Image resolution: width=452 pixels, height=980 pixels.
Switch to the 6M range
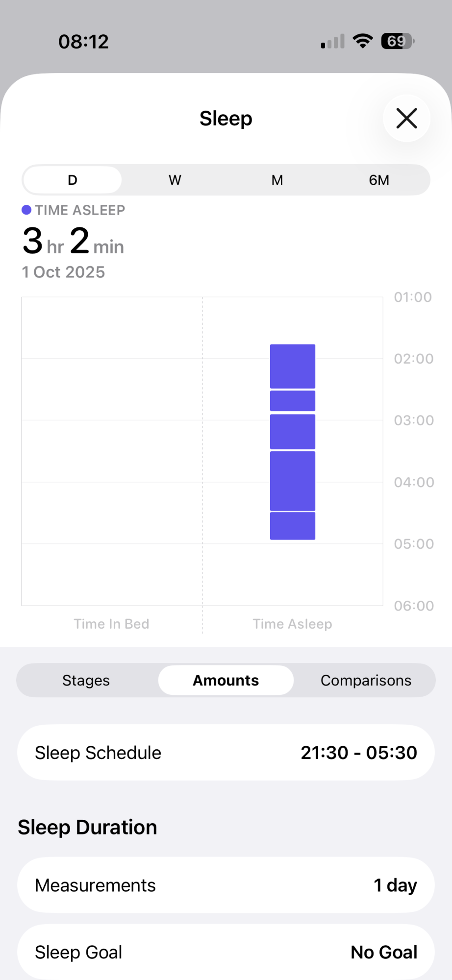point(379,180)
